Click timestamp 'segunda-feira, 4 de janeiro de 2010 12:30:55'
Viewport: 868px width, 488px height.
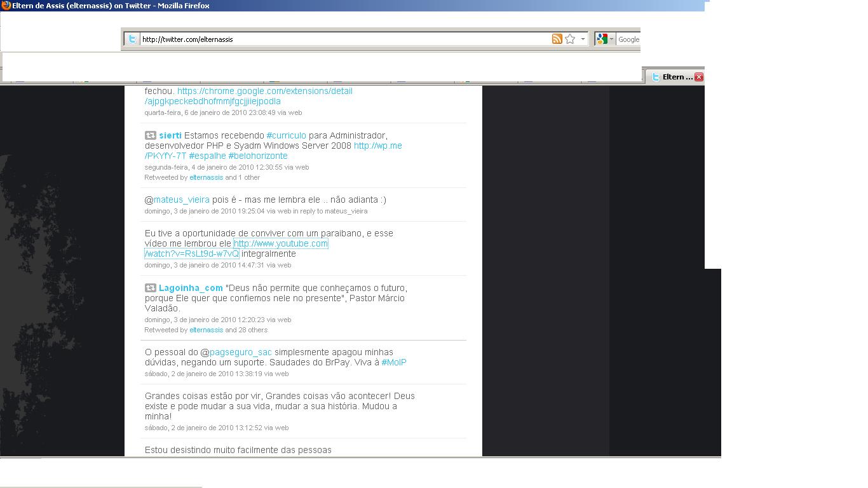point(214,167)
